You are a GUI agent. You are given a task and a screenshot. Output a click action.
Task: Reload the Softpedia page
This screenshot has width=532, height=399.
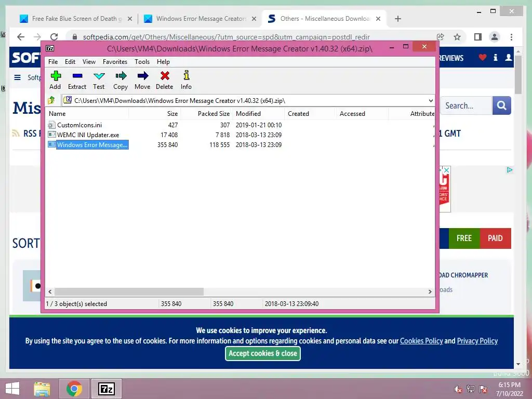[x=54, y=37]
